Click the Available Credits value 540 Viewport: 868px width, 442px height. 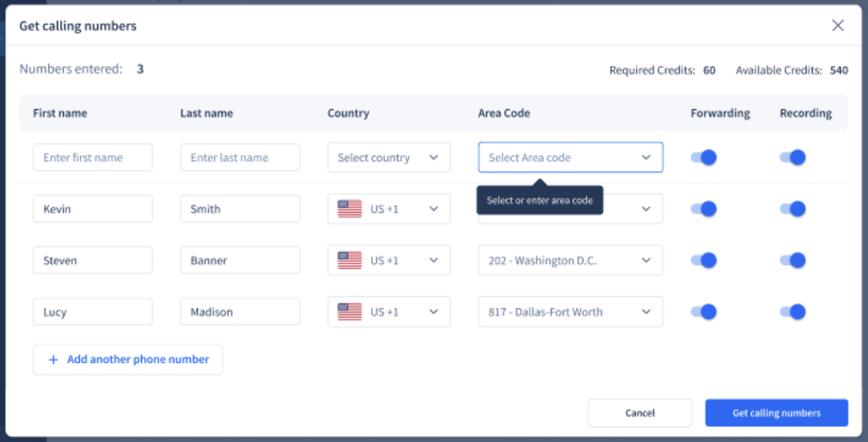point(838,71)
